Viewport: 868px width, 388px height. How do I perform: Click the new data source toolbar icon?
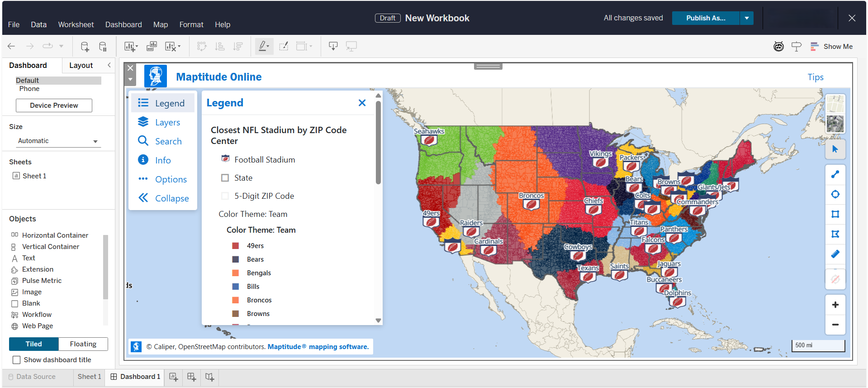[x=85, y=46]
